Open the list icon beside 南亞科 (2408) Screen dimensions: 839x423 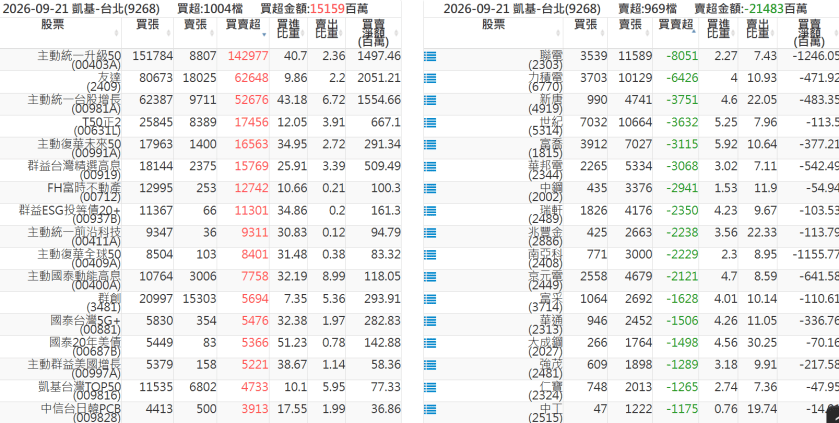(430, 255)
